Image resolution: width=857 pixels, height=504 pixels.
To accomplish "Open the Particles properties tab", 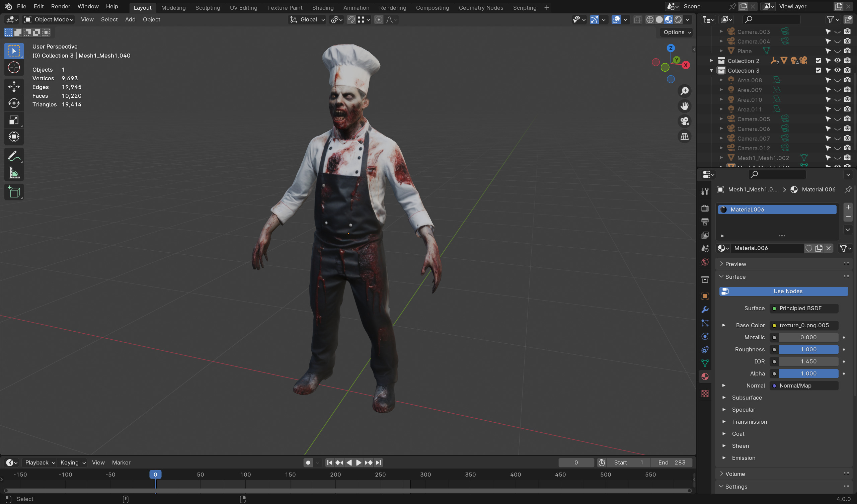I will click(x=705, y=323).
